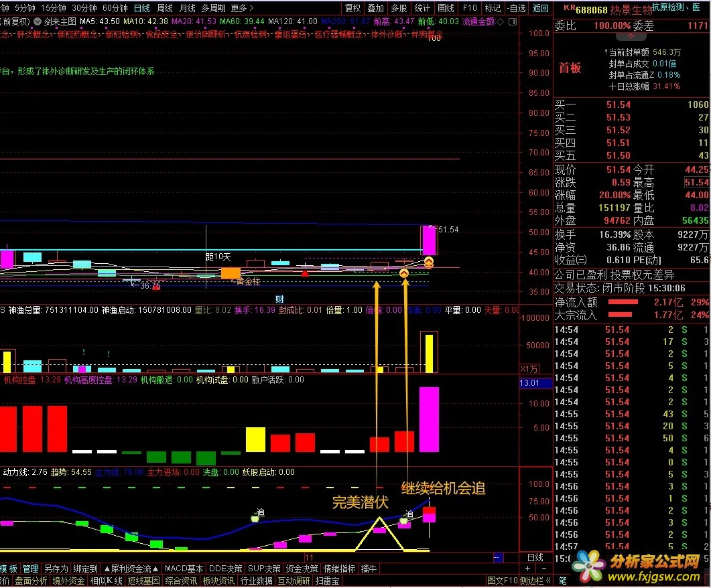Click the blue '--' box in the date bar

pyautogui.click(x=497, y=558)
